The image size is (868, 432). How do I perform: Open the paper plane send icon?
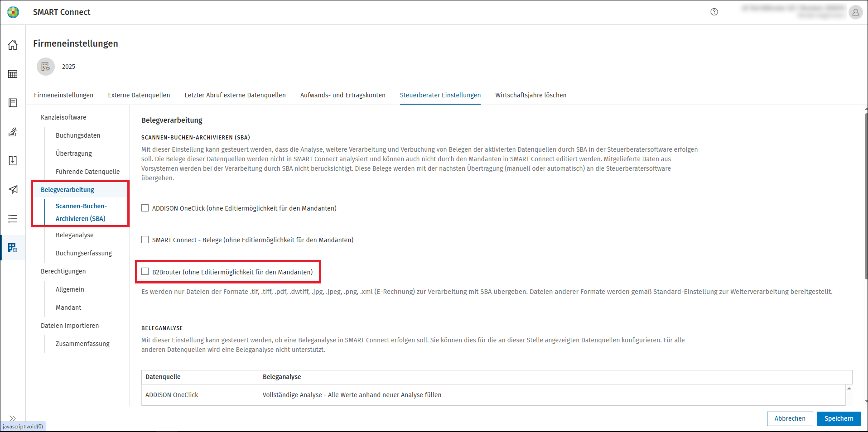pyautogui.click(x=13, y=190)
